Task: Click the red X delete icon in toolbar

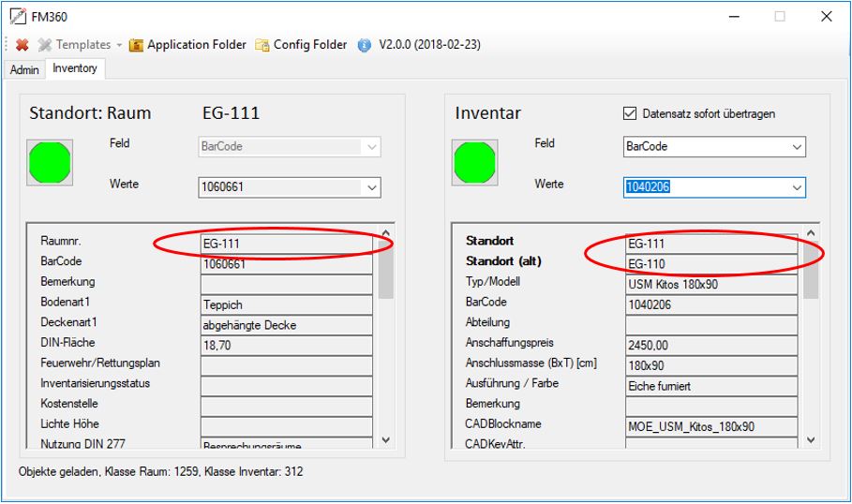Action: pos(22,45)
